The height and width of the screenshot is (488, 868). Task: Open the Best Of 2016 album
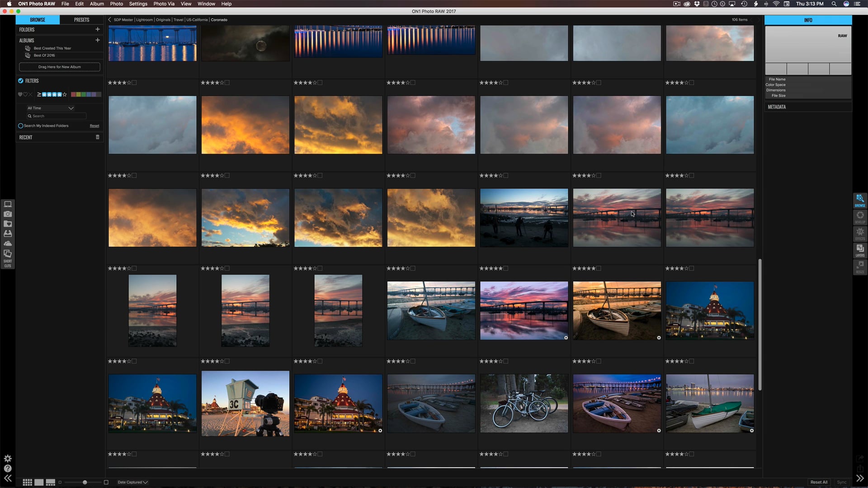44,55
